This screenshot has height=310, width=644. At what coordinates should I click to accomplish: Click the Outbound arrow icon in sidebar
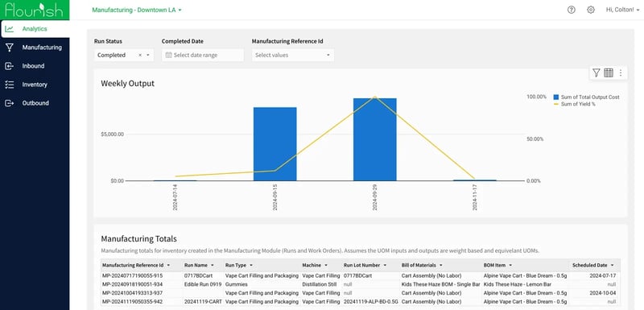tap(9, 104)
